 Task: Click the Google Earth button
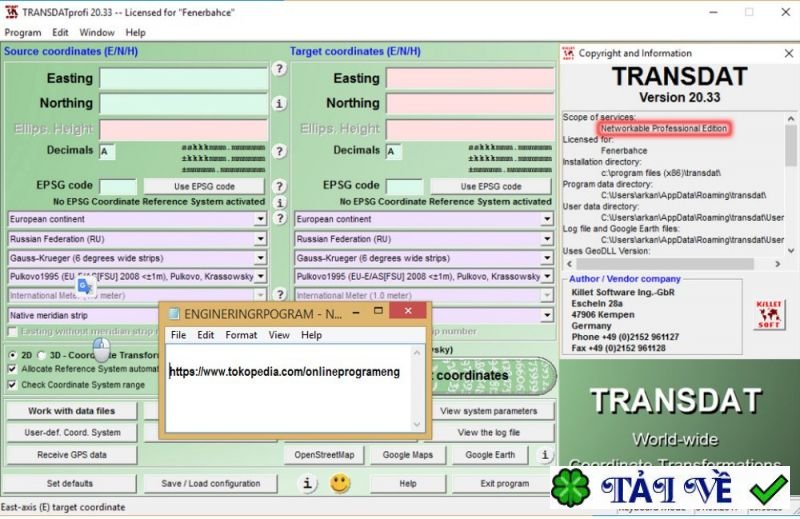pos(490,455)
